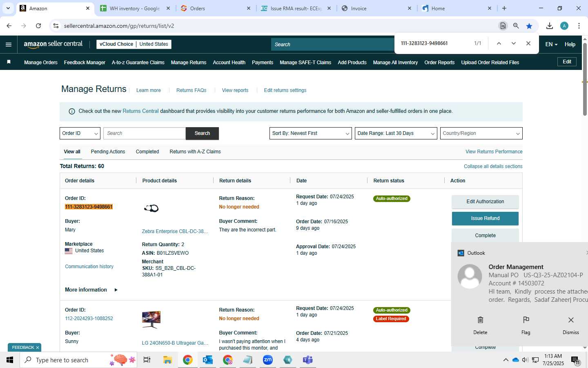Open Account Health in the nav bar
588x368 pixels.
coord(229,63)
